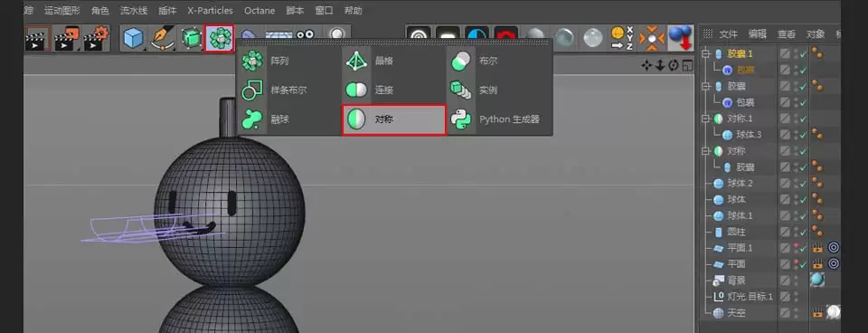Toggle 平面 enable checkmark
This screenshot has height=333, width=868.
[803, 264]
